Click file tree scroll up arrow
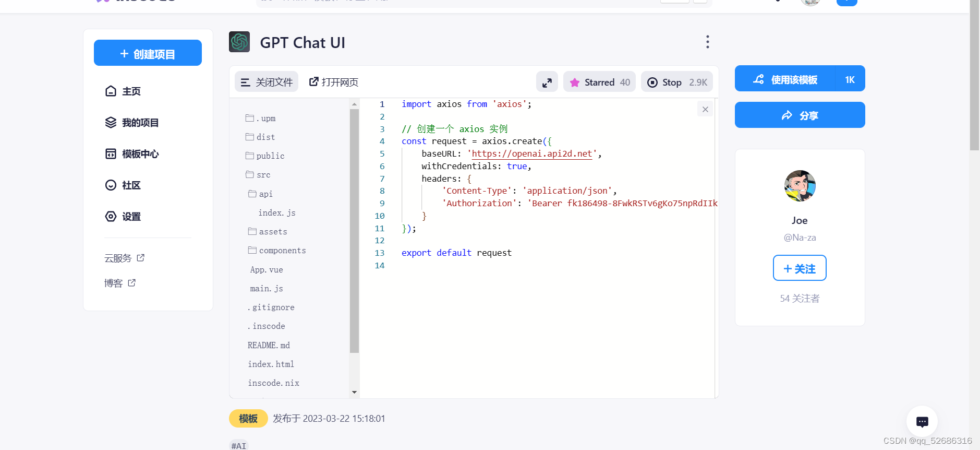This screenshot has width=980, height=450. [x=355, y=104]
